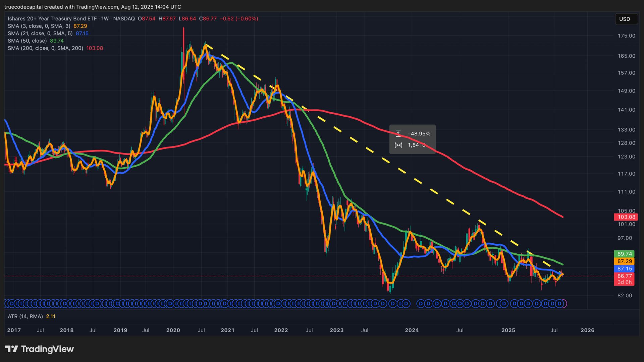Click the orange 87.29 price axis label
The width and height of the screenshot is (644, 362).
pos(624,261)
